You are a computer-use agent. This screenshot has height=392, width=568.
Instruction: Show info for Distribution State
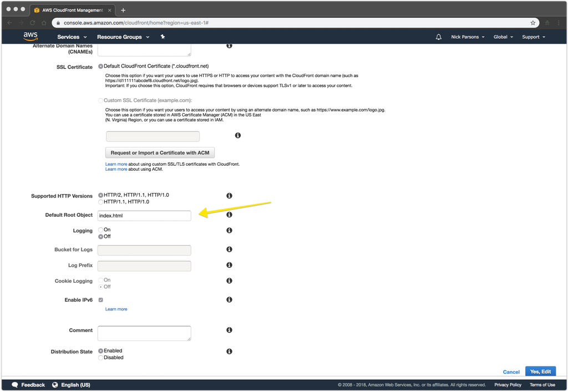coord(229,352)
